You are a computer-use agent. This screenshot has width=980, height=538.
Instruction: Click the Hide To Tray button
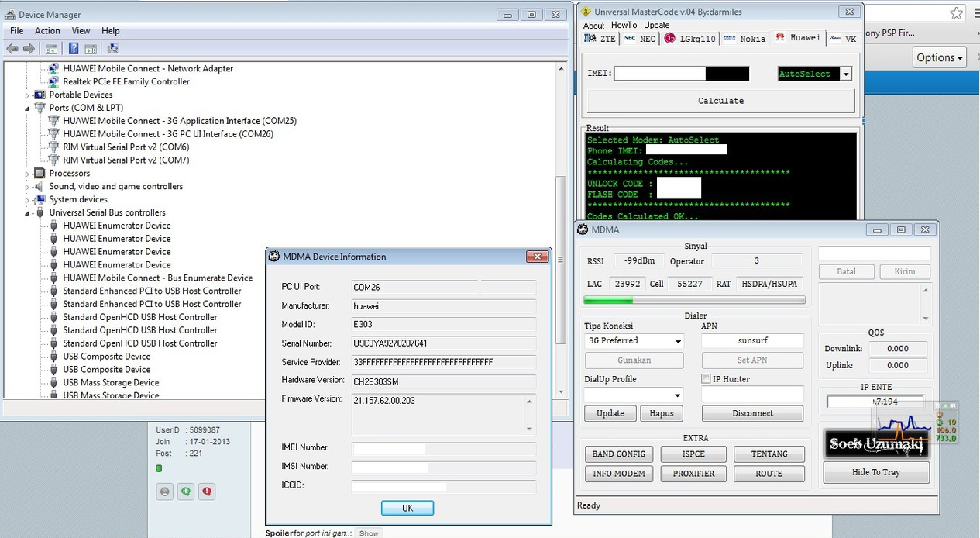coord(876,472)
